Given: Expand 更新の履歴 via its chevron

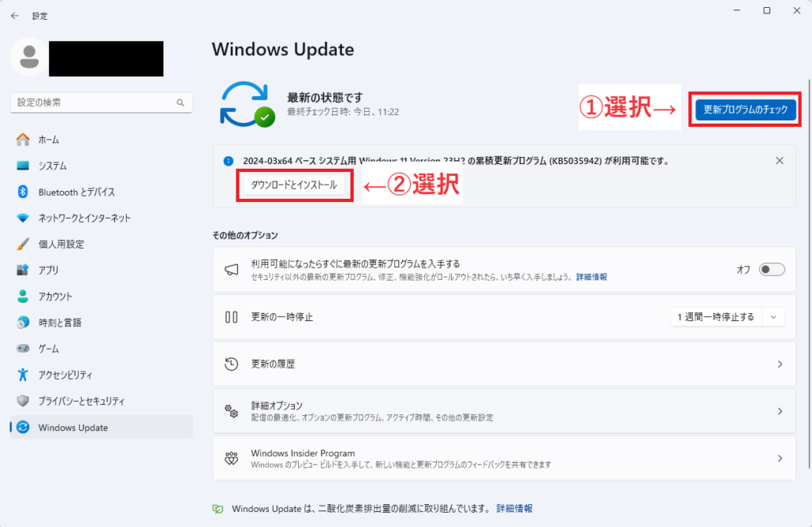Looking at the screenshot, I should click(x=780, y=364).
